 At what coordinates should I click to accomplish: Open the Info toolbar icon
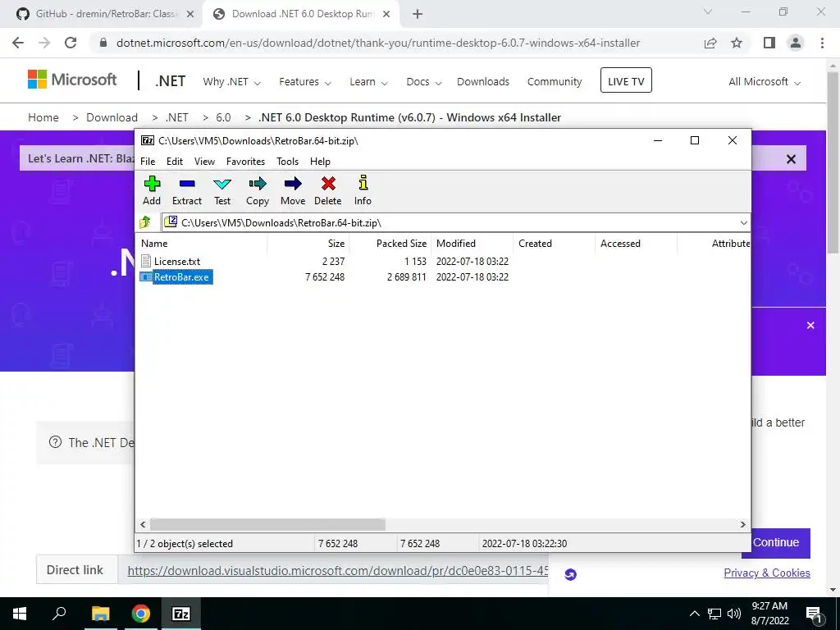pyautogui.click(x=363, y=190)
